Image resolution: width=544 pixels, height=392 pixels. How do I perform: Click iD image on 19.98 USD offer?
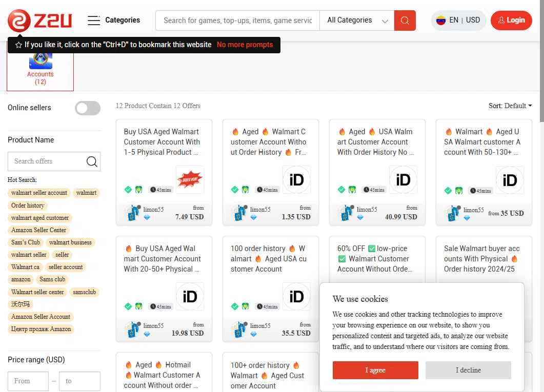tap(190, 296)
